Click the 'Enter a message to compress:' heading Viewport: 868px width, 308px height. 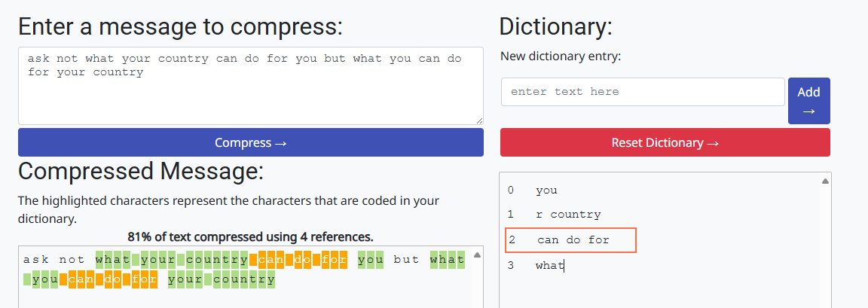click(x=180, y=27)
